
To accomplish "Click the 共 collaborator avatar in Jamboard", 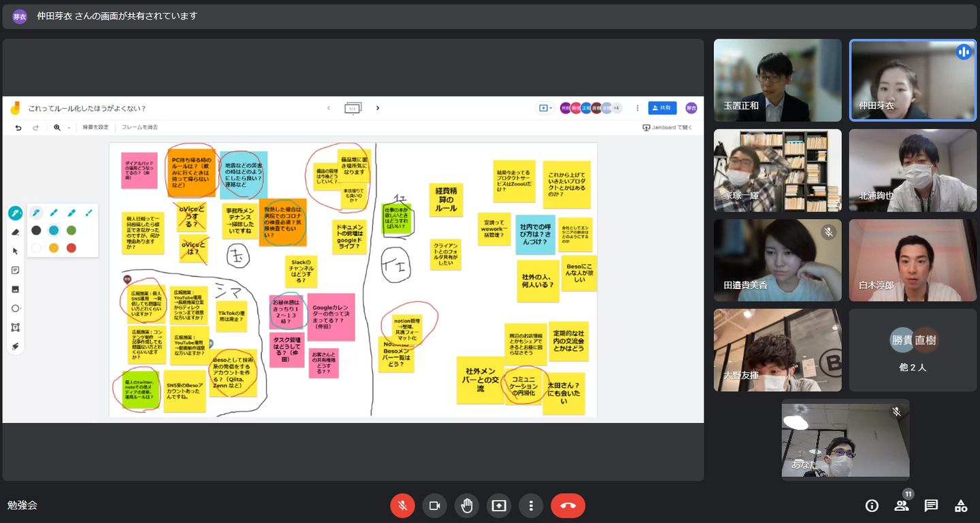I will [x=565, y=108].
